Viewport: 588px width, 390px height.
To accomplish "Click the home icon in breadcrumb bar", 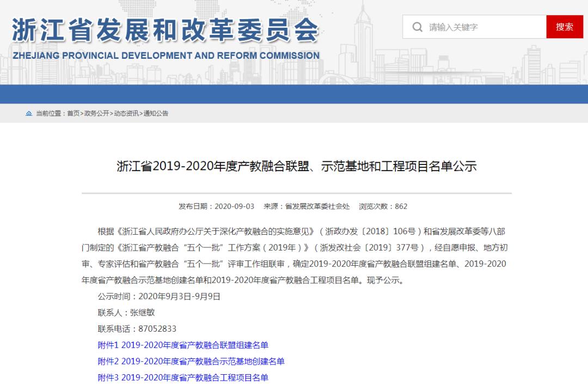I will [x=29, y=113].
